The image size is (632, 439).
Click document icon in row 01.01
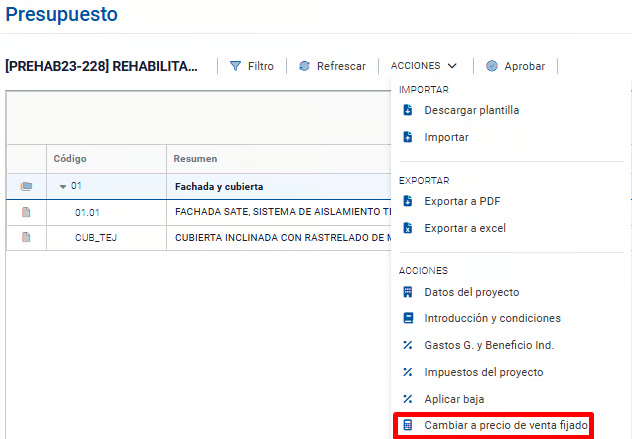[26, 212]
